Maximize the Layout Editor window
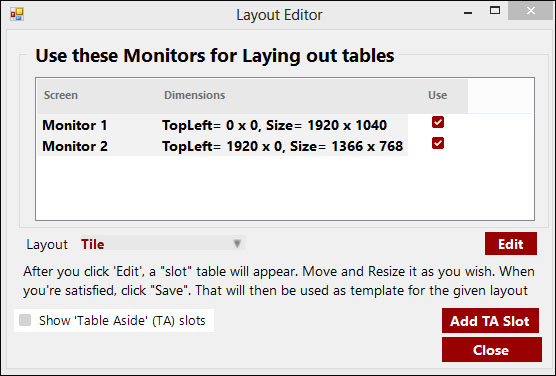The width and height of the screenshot is (556, 376). coord(495,11)
